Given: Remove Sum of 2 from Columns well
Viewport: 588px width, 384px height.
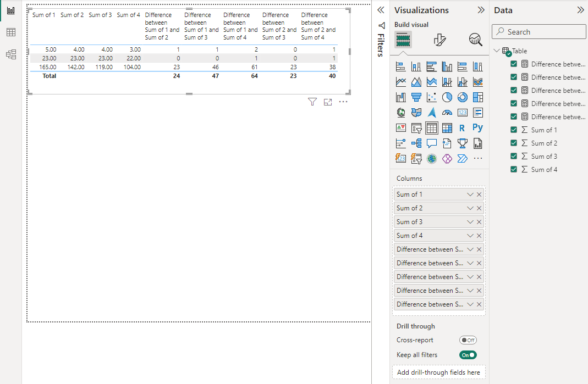Looking at the screenshot, I should [x=479, y=208].
